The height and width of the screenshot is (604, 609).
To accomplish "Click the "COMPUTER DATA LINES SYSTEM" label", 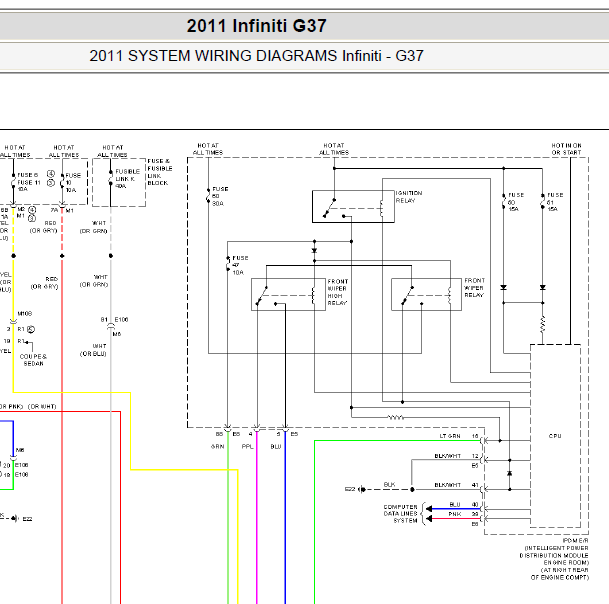I will tap(400, 513).
